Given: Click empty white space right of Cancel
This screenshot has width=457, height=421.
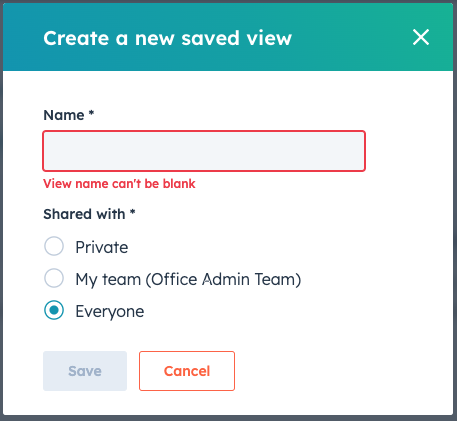Looking at the screenshot, I should pos(333,371).
